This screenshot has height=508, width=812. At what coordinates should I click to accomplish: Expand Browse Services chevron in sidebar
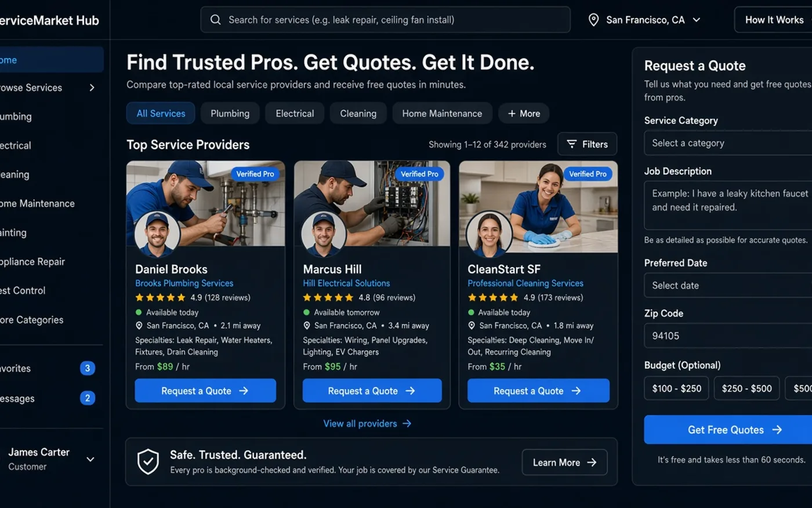[x=92, y=88]
